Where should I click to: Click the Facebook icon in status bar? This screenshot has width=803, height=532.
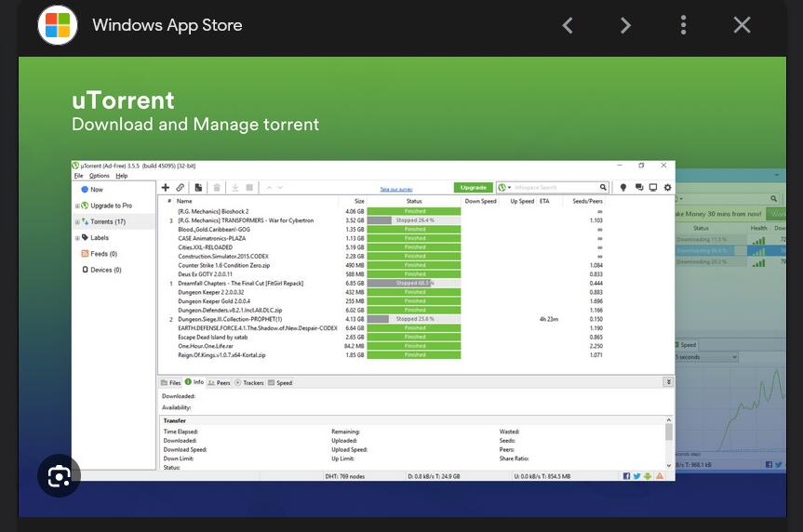click(x=626, y=476)
